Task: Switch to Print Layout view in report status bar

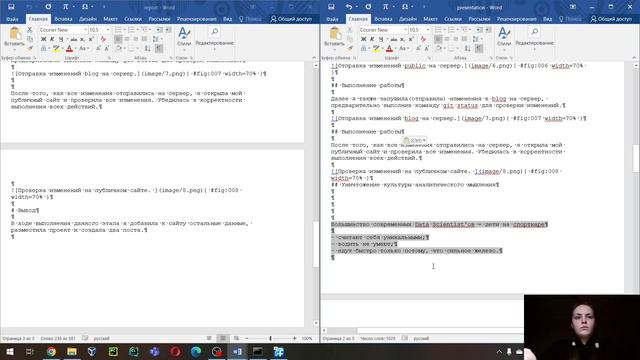Action: tap(223, 338)
